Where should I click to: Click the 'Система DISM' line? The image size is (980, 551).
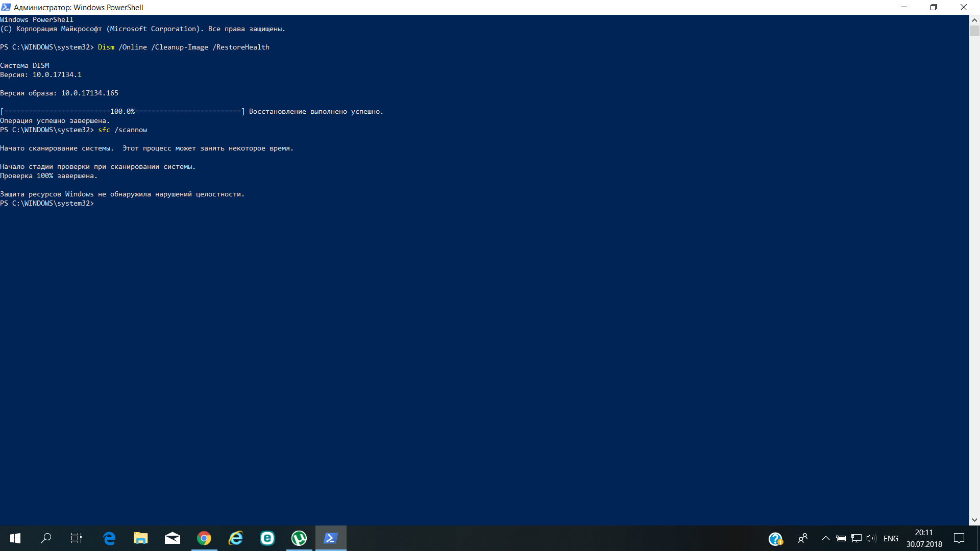[24, 66]
